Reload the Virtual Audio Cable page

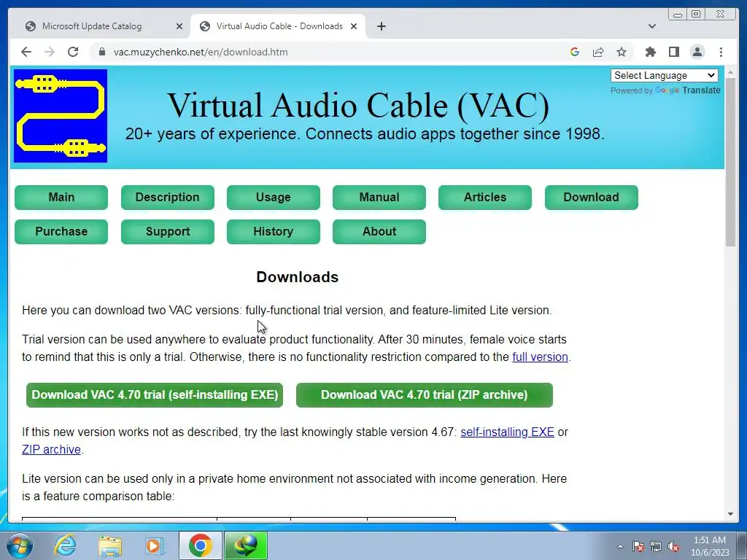click(73, 52)
